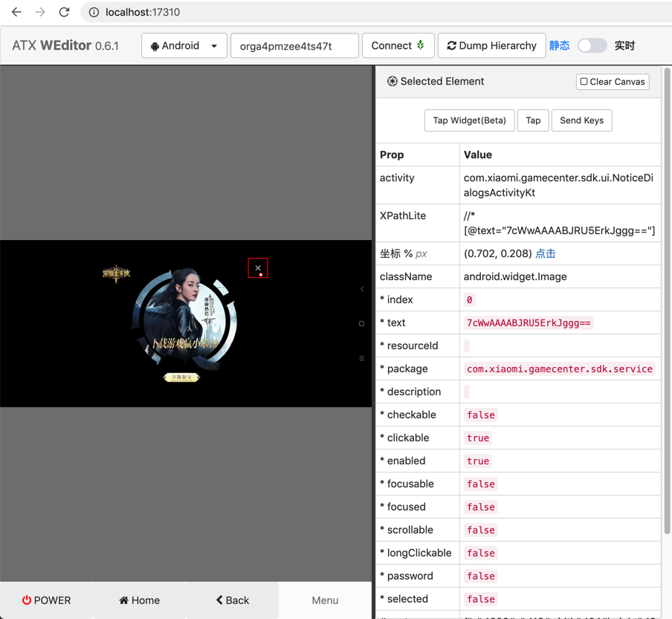Click the 点击 link in the coordinates row
This screenshot has width=672, height=619.
click(546, 253)
